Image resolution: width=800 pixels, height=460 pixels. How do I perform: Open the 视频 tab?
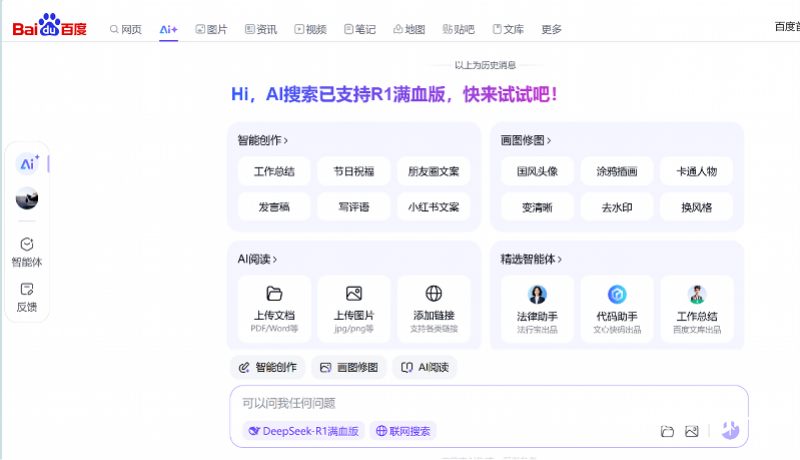pyautogui.click(x=310, y=30)
